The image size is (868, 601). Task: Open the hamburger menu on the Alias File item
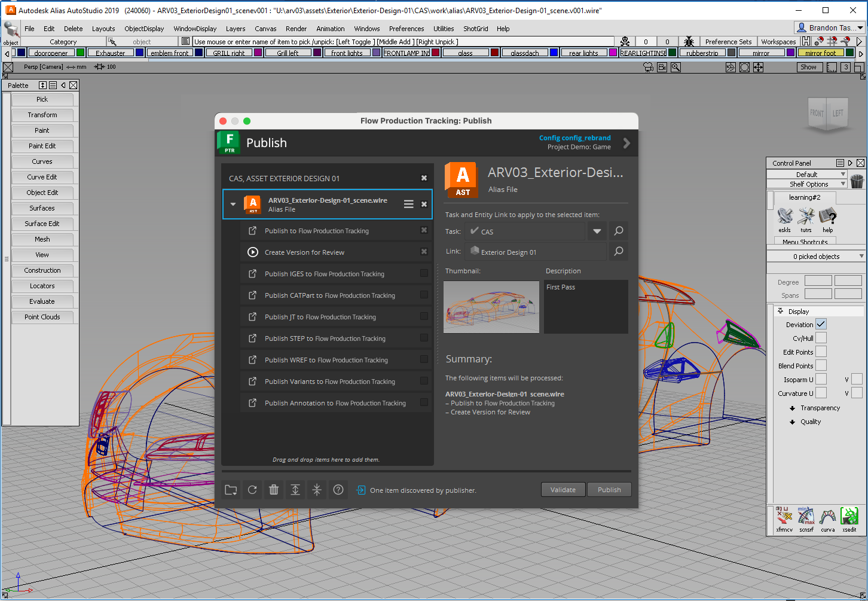click(x=409, y=204)
